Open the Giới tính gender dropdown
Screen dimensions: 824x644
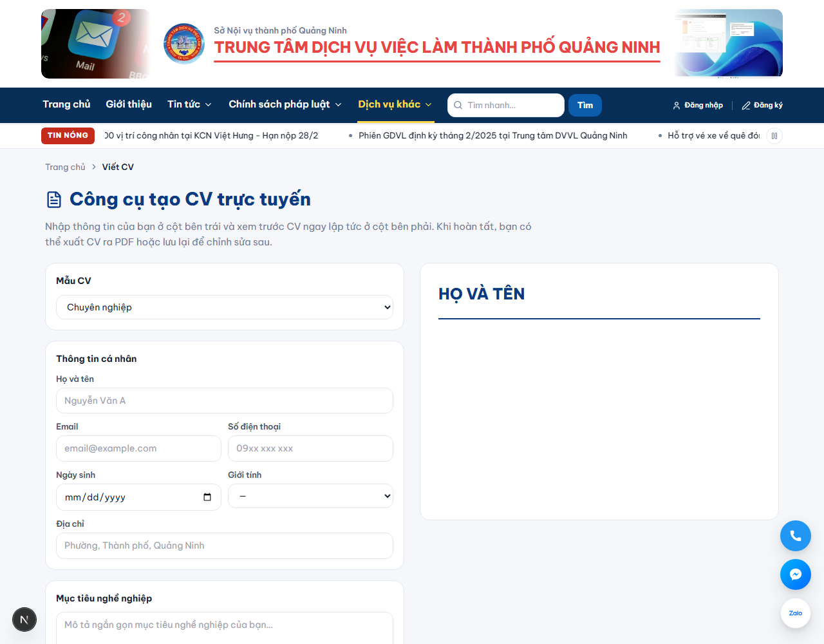tap(310, 496)
